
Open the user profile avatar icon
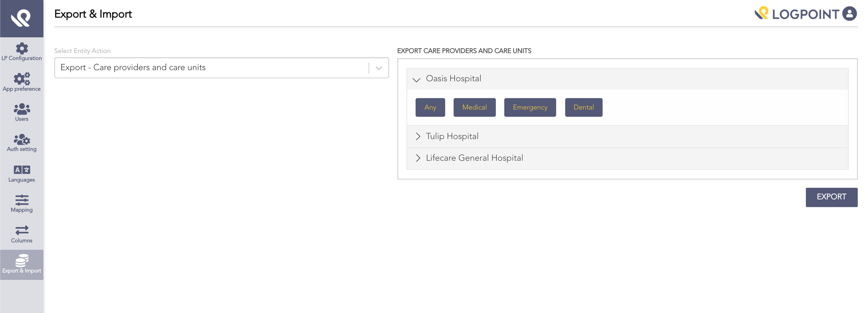point(850,14)
